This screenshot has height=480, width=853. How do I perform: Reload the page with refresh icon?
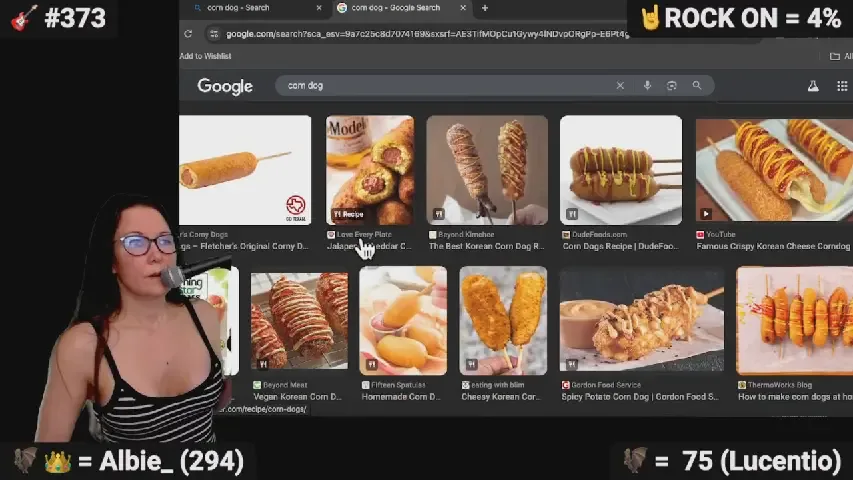coord(188,34)
